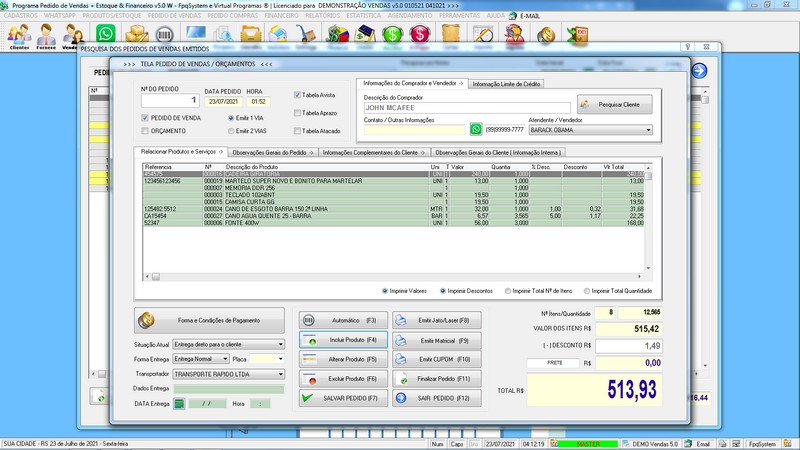Click the product list horizontal scrollbar
This screenshot has height=450, width=800.
tap(393, 277)
